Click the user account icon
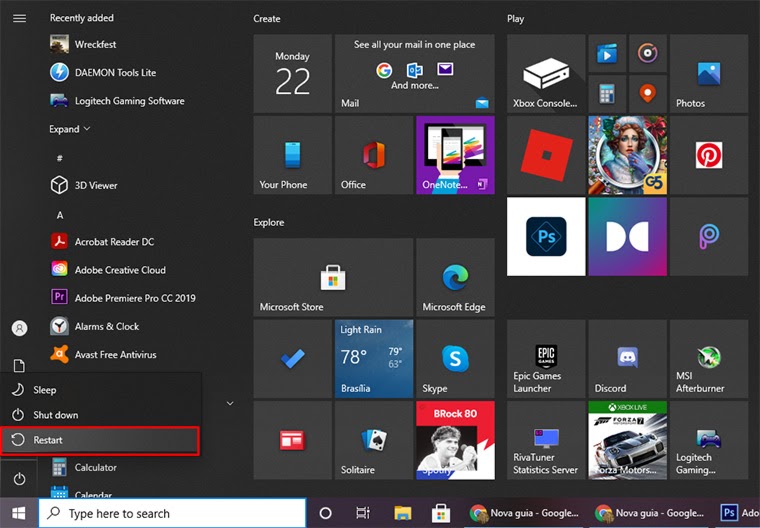The height and width of the screenshot is (528, 760). click(x=19, y=328)
